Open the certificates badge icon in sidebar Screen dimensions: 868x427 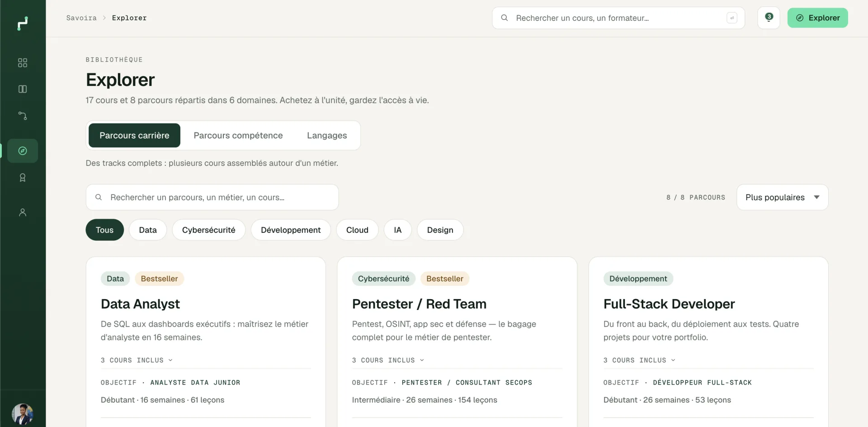tap(23, 178)
